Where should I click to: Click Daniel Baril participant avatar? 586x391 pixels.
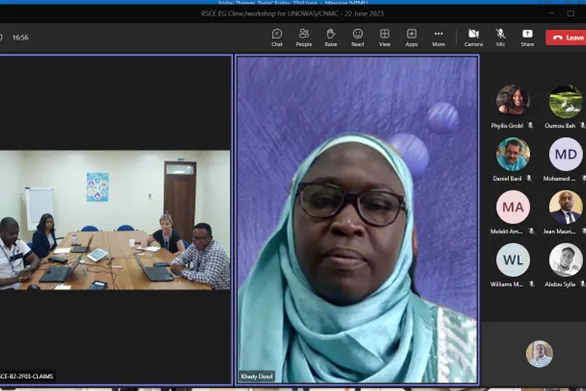point(513,154)
